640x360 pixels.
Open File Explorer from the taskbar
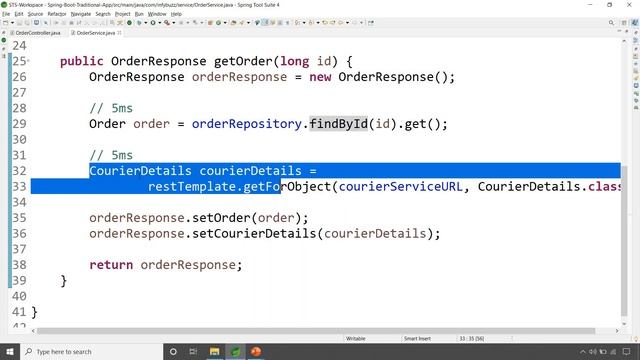click(214, 351)
